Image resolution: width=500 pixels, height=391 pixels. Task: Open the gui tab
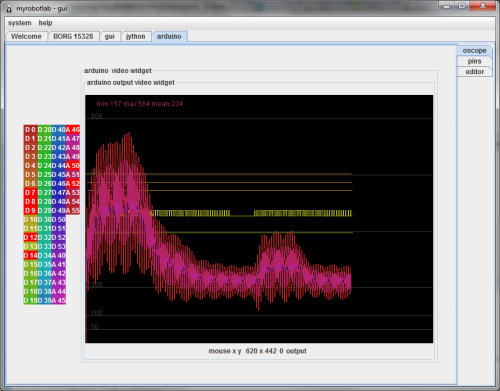pyautogui.click(x=110, y=36)
